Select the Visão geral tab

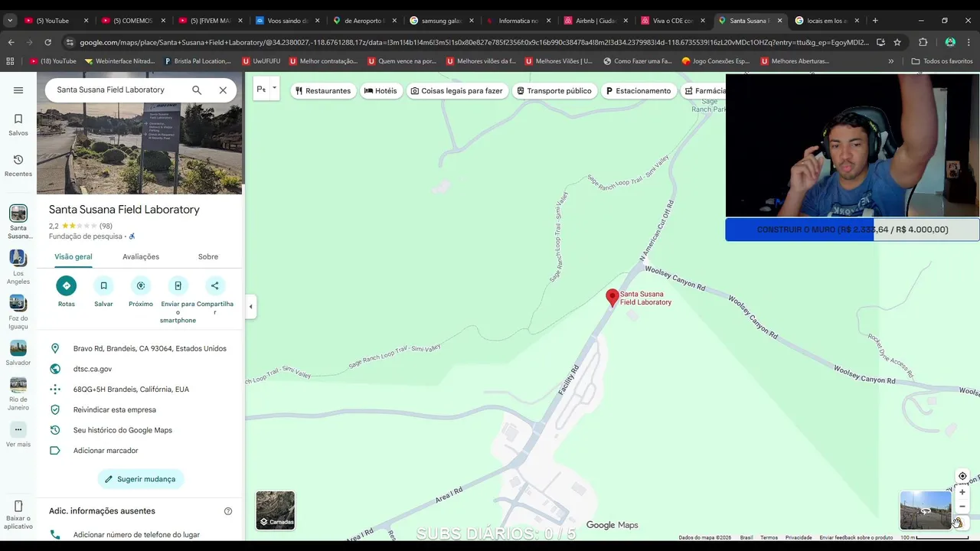73,256
